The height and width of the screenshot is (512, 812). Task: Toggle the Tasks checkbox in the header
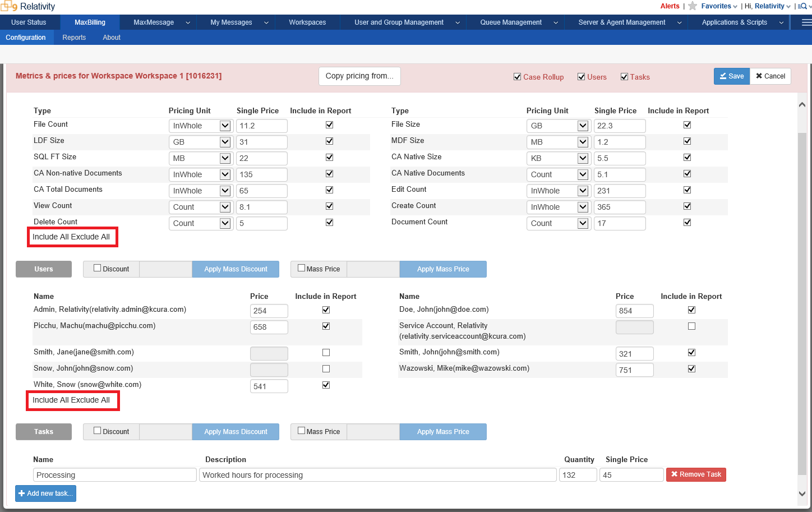(x=624, y=77)
